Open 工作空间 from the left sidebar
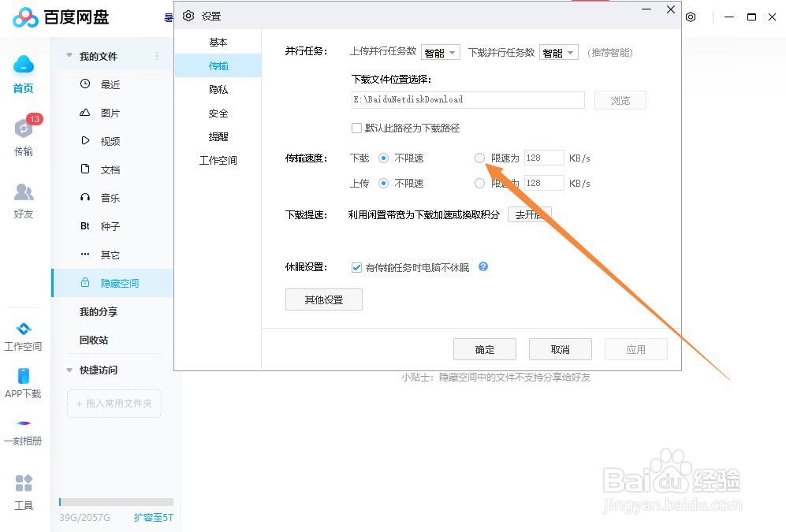This screenshot has width=786, height=532. coord(23,334)
